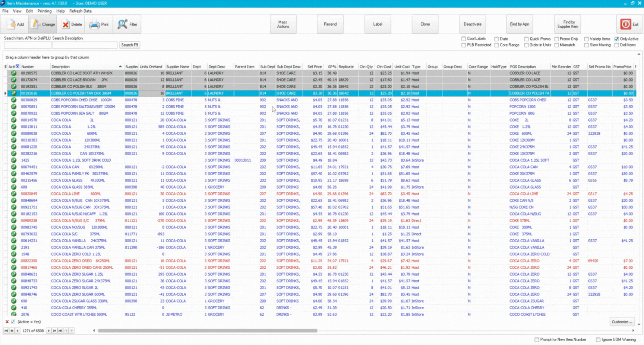The width and height of the screenshot is (644, 345).
Task: Click the Sell Price column header
Action: (x=315, y=67)
